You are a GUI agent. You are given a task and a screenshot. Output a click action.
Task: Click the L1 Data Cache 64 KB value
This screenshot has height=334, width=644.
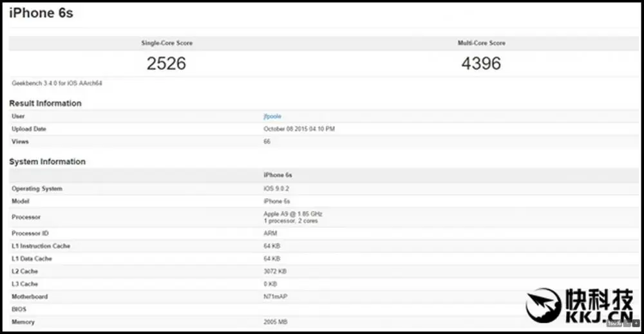click(272, 259)
